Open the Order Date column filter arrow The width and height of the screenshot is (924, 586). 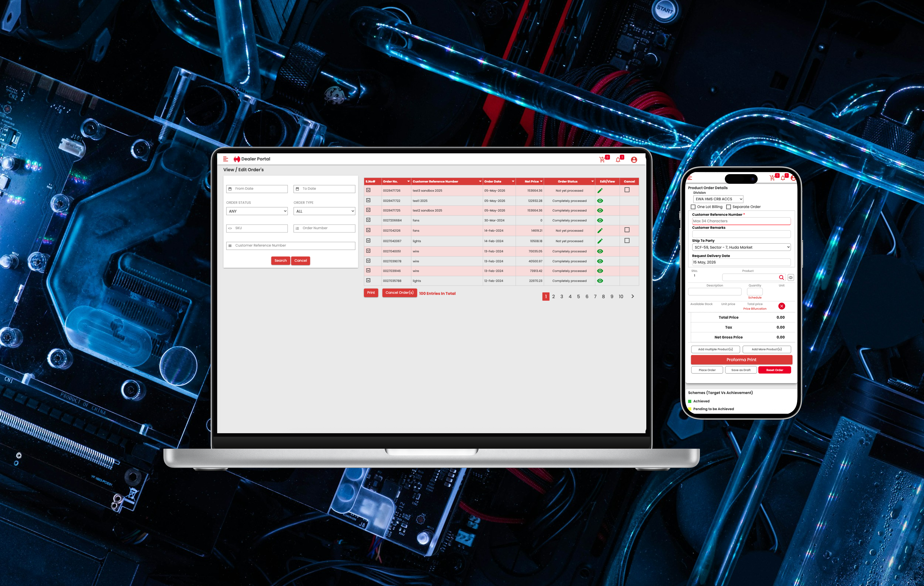click(x=513, y=181)
